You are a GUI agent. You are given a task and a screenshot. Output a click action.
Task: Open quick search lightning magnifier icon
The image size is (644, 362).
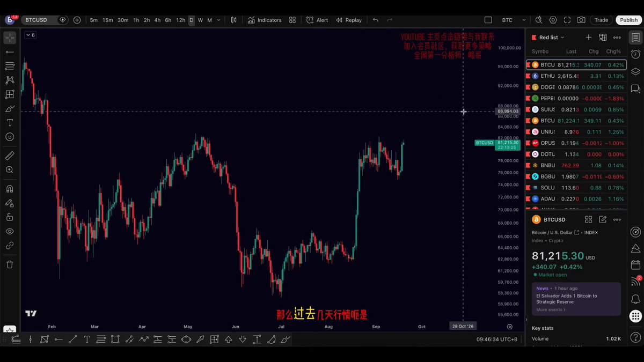point(539,20)
